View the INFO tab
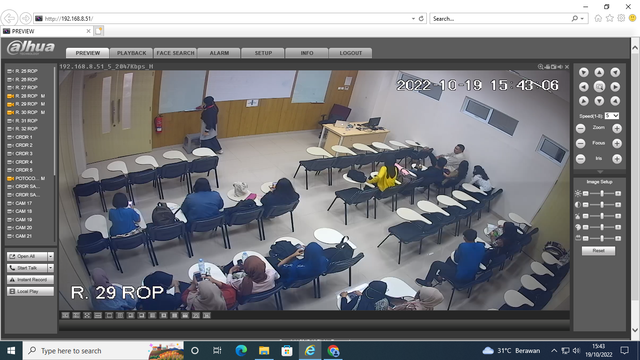The height and width of the screenshot is (360, 640). [x=307, y=53]
